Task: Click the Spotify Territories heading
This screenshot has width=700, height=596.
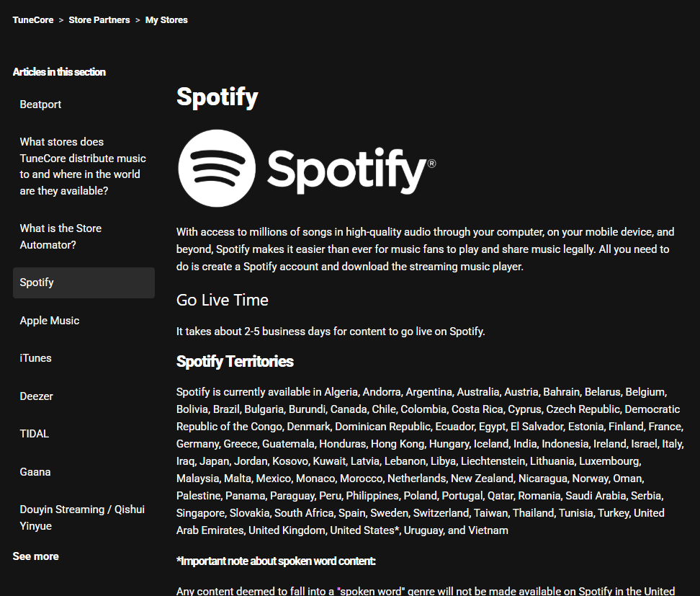Action: (x=233, y=361)
